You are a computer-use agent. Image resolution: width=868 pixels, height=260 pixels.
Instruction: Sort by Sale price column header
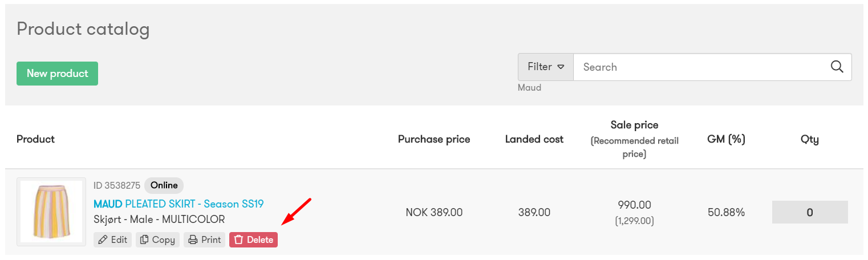click(x=634, y=125)
